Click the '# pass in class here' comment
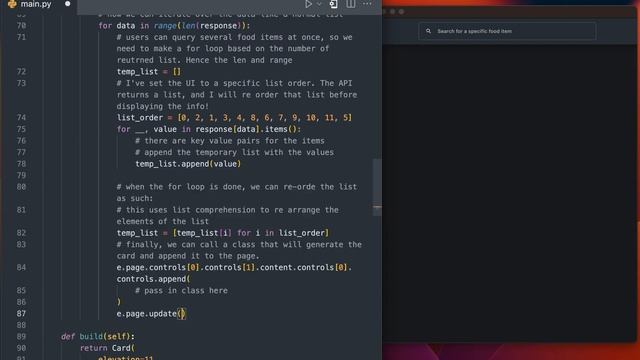Screen dimensions: 640x360 tap(181, 291)
